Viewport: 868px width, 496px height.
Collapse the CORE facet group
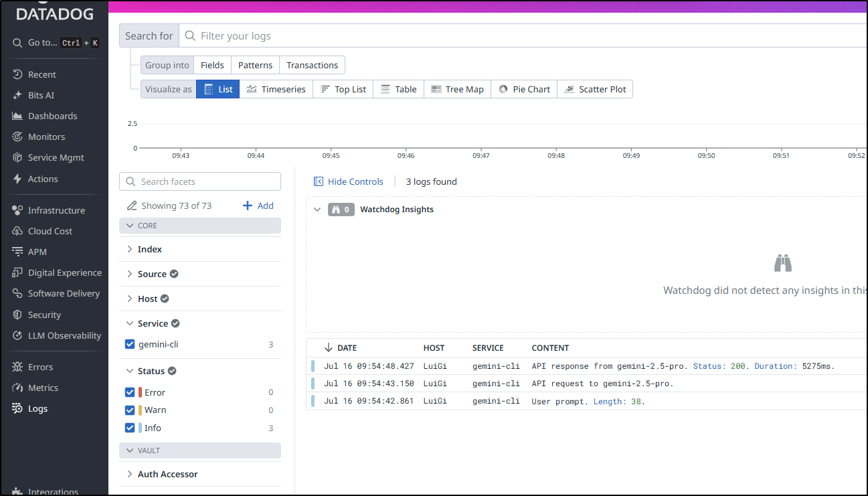(200, 226)
